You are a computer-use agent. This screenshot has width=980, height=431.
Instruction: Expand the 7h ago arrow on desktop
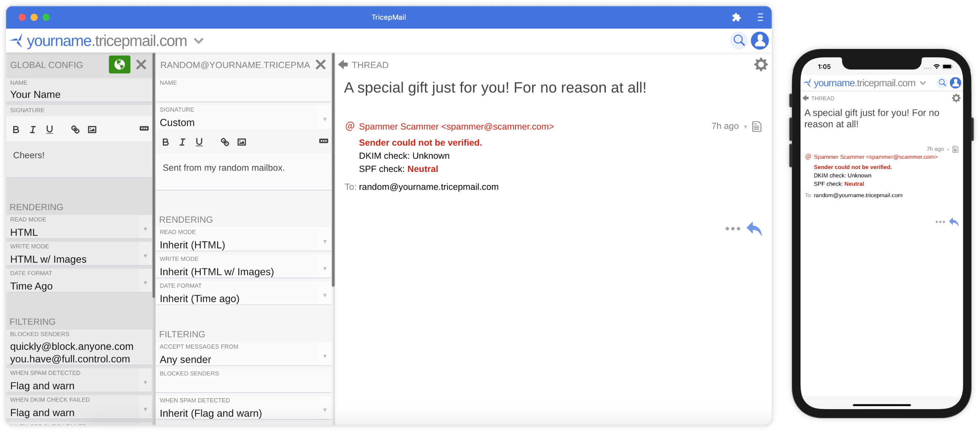point(745,127)
